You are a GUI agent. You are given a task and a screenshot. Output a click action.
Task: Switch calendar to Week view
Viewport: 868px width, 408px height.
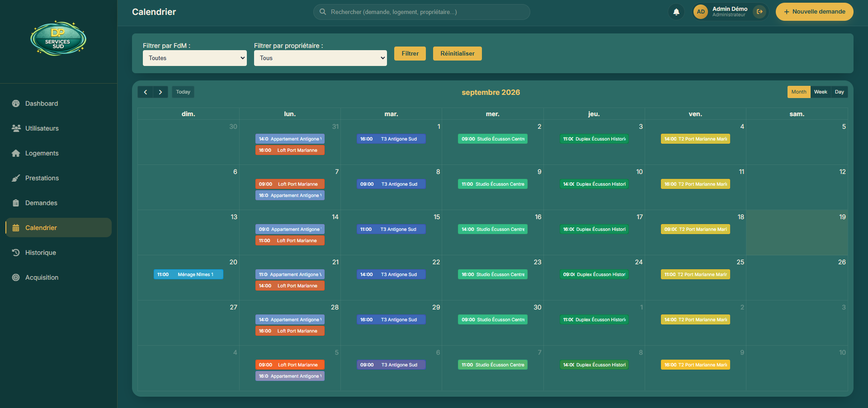(821, 92)
